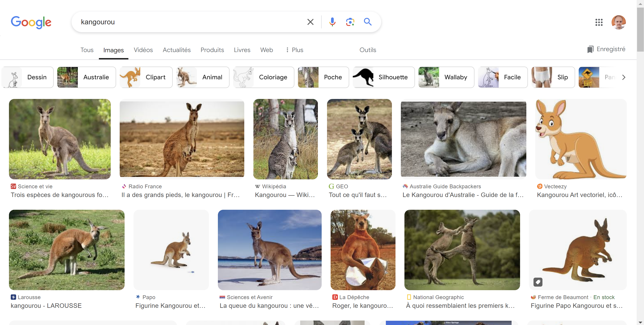Filter by the Slip chip
Viewport: 644px width, 325px height.
coord(553,77)
